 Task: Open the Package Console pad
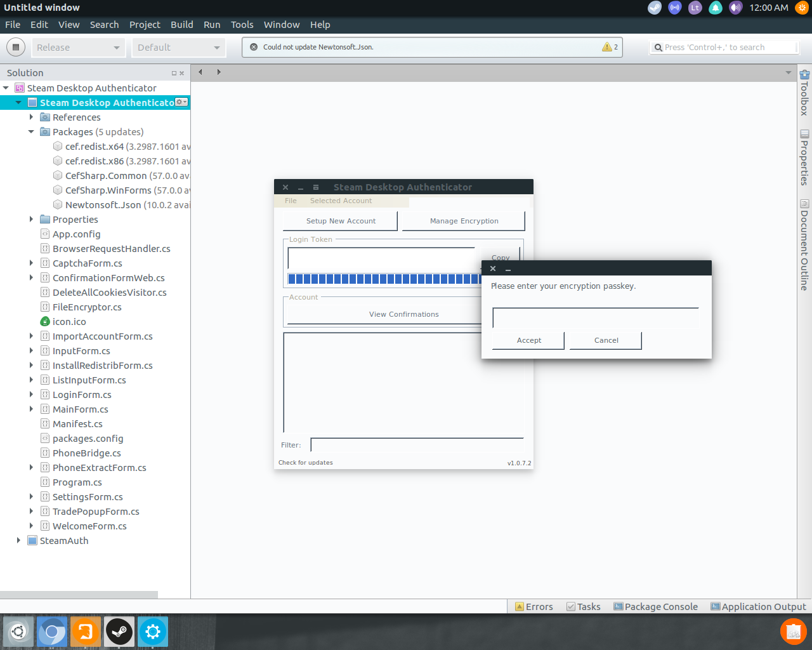pyautogui.click(x=655, y=606)
